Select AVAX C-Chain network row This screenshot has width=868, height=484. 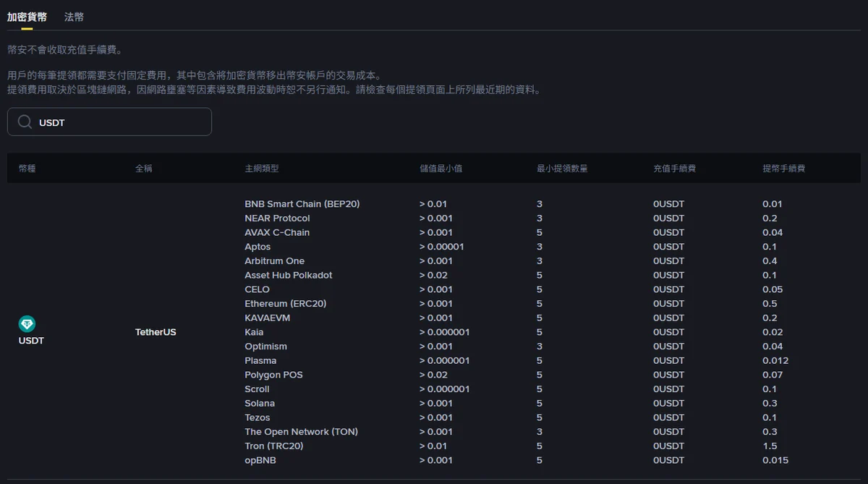(277, 232)
